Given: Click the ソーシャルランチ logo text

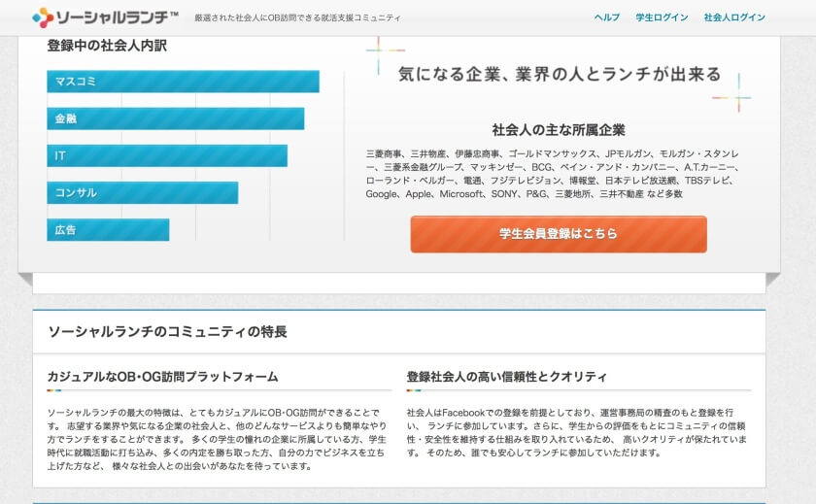Looking at the screenshot, I should pos(118,17).
